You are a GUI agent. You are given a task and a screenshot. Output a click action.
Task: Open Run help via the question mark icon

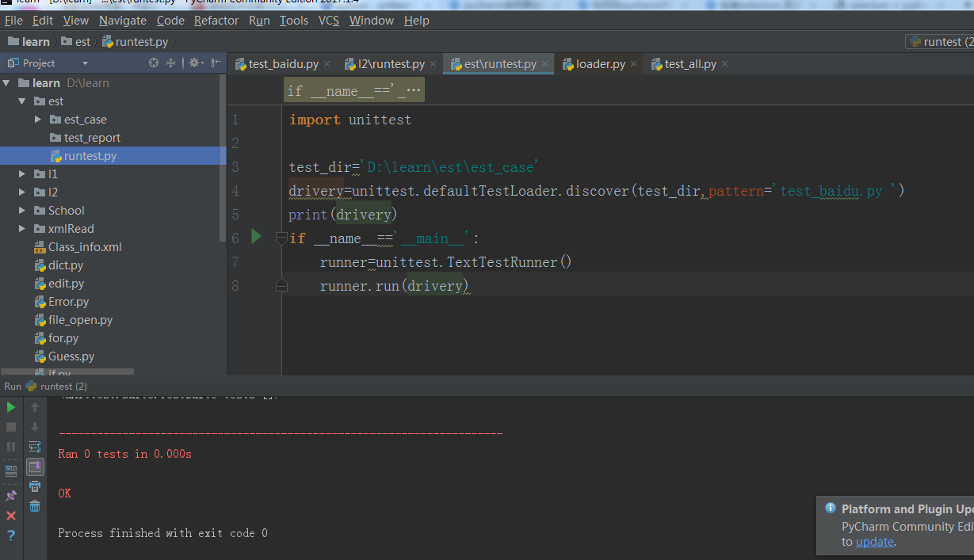click(x=11, y=536)
